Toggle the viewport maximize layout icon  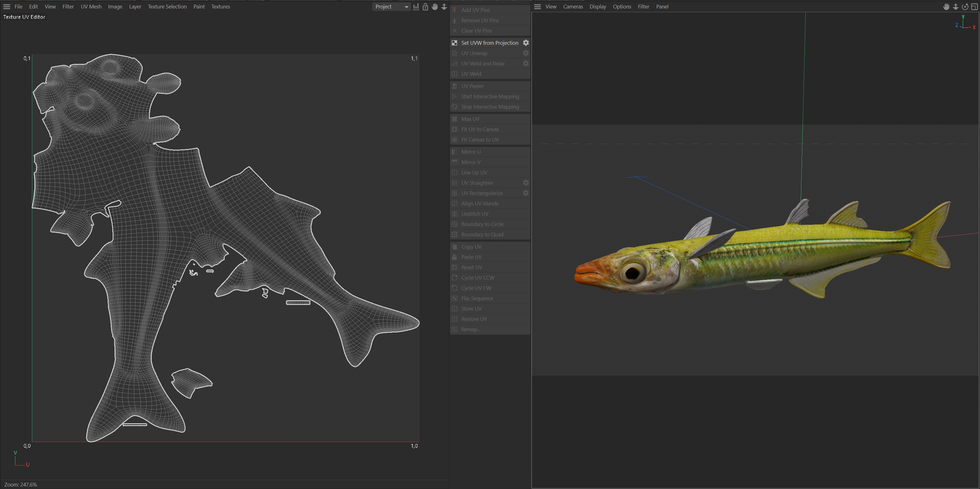coord(974,7)
